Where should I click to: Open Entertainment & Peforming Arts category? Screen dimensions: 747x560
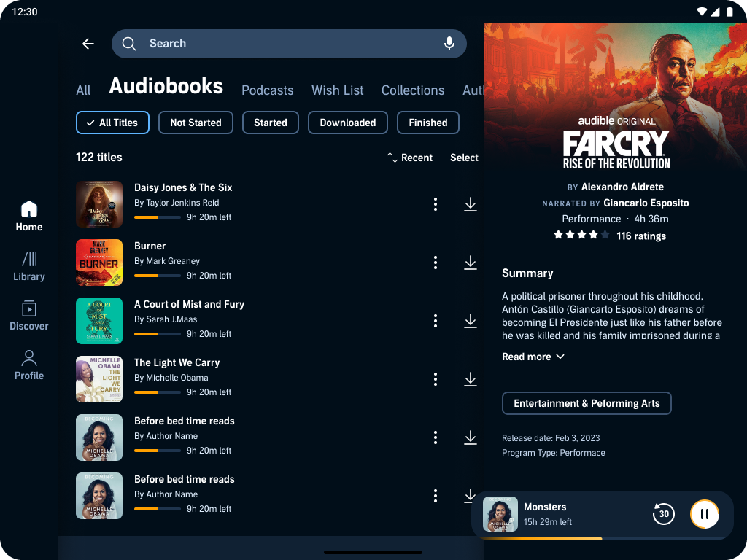[587, 403]
